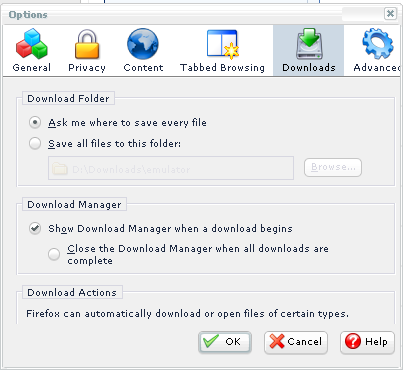This screenshot has width=403, height=370.
Task: Open the Tabbed Browsing options pane
Action: coord(222,50)
